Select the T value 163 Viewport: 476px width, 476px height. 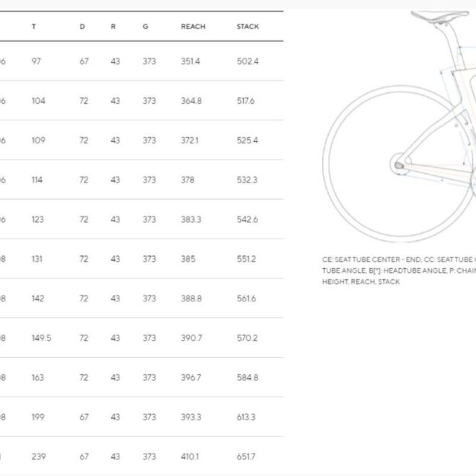click(38, 377)
